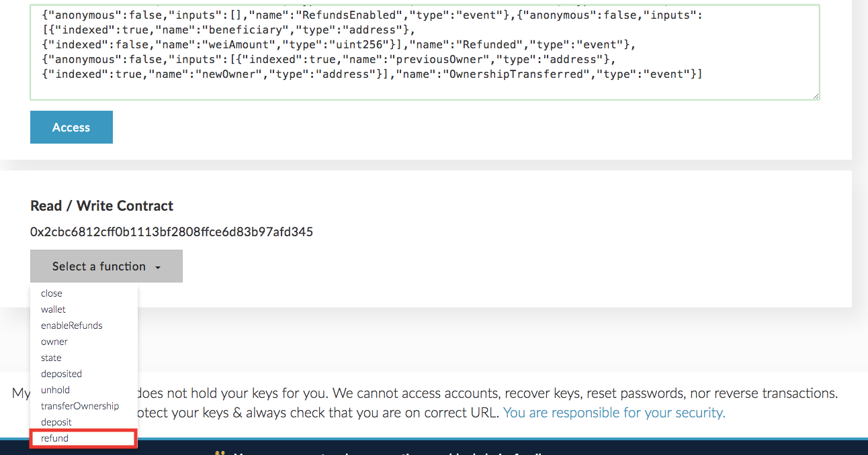The width and height of the screenshot is (868, 455).
Task: Click the contract address 0x2cbc6812…
Action: tap(171, 232)
